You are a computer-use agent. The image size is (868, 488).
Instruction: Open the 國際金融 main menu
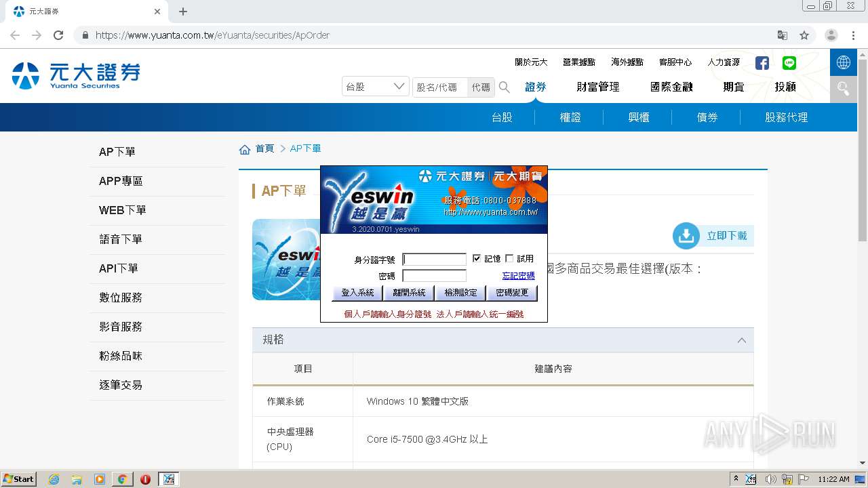pos(671,87)
